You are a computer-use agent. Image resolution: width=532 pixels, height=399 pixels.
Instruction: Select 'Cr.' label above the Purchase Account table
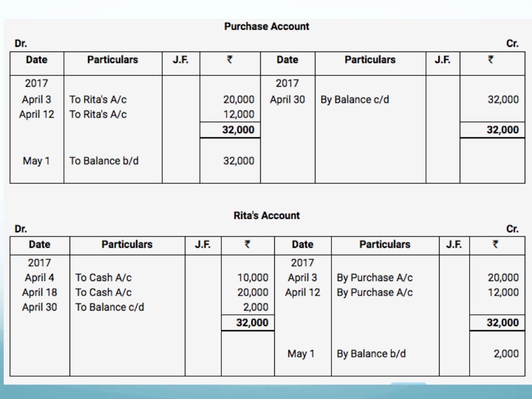point(512,44)
